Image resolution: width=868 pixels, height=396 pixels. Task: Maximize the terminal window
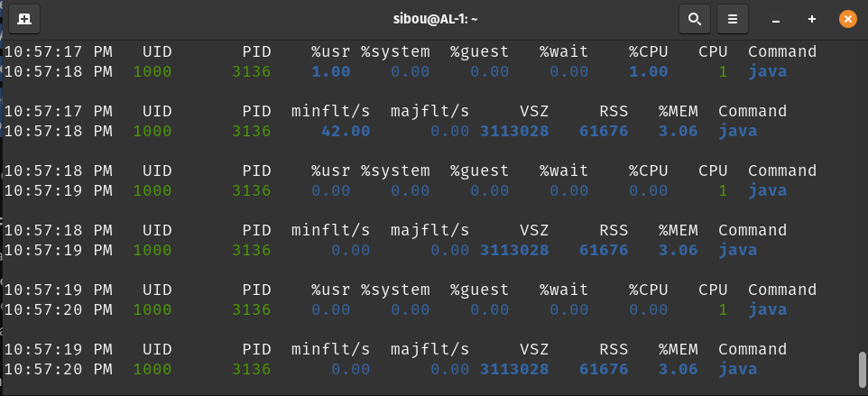coord(812,18)
